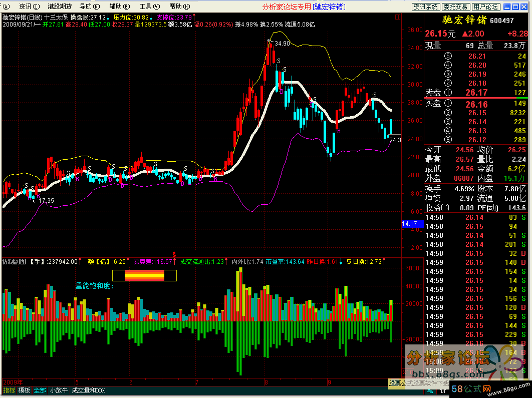Open the 辅助(E) menu
Image resolution: width=532 pixels, height=398 pixels.
point(120,7)
